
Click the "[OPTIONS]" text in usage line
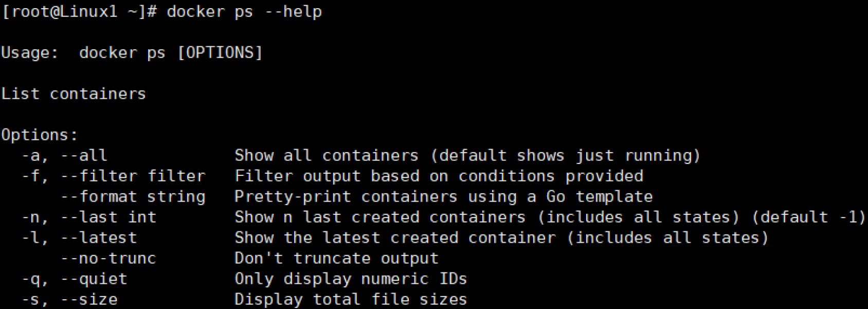(220, 53)
